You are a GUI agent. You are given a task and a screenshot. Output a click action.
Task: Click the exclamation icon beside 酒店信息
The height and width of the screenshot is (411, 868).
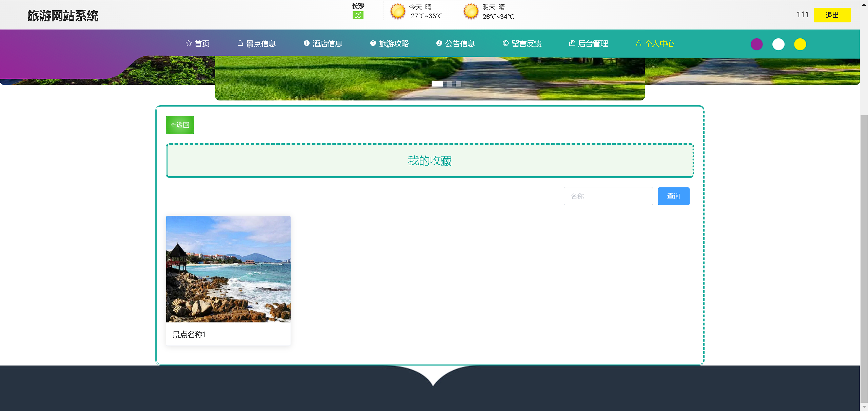[x=307, y=43]
